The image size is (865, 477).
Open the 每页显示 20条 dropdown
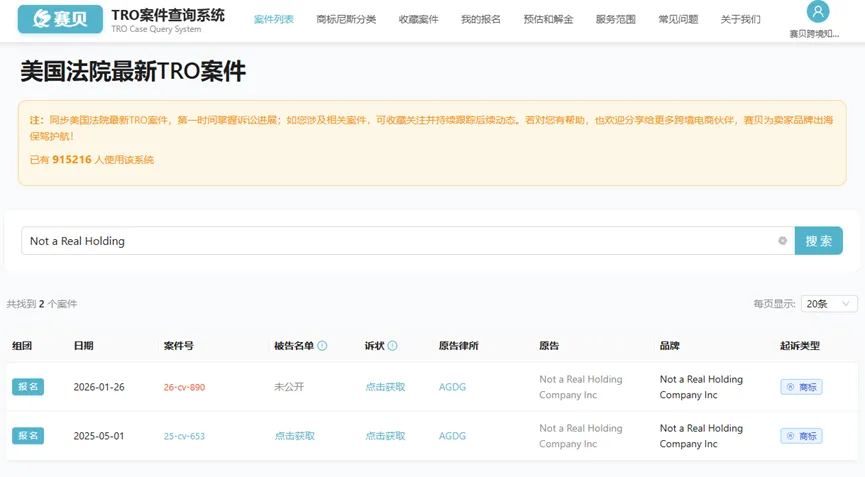click(830, 304)
